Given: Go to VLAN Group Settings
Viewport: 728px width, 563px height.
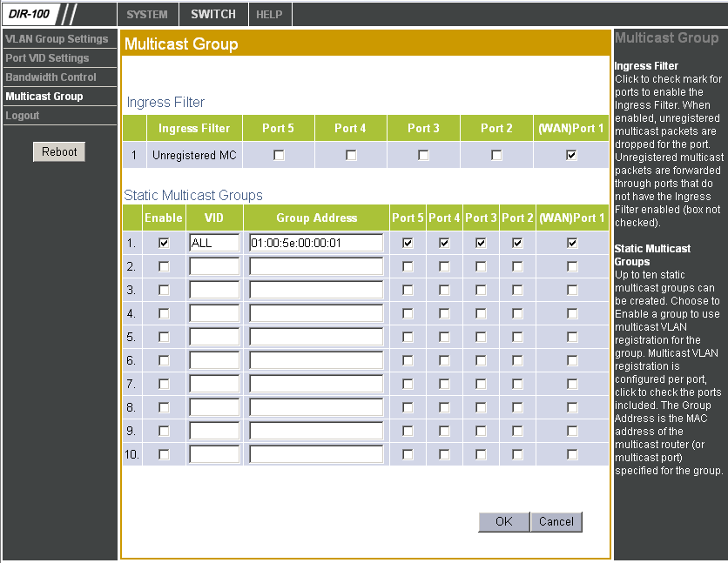Looking at the screenshot, I should [x=57, y=39].
